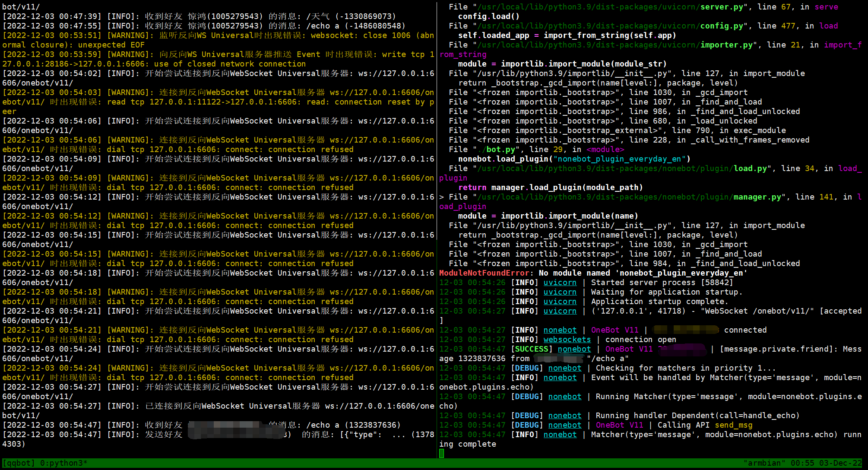The height and width of the screenshot is (470, 868).
Task: Click "importlib.import_module(name)" code line
Action: 570,216
